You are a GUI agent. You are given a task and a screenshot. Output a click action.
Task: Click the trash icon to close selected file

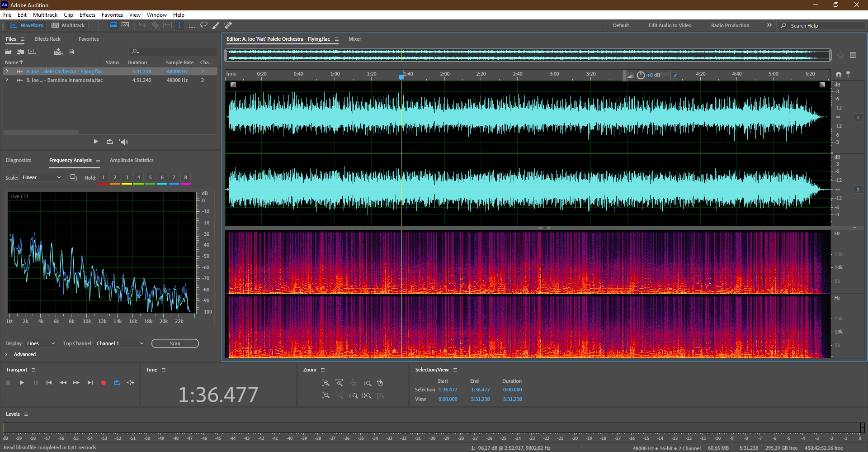[71, 52]
